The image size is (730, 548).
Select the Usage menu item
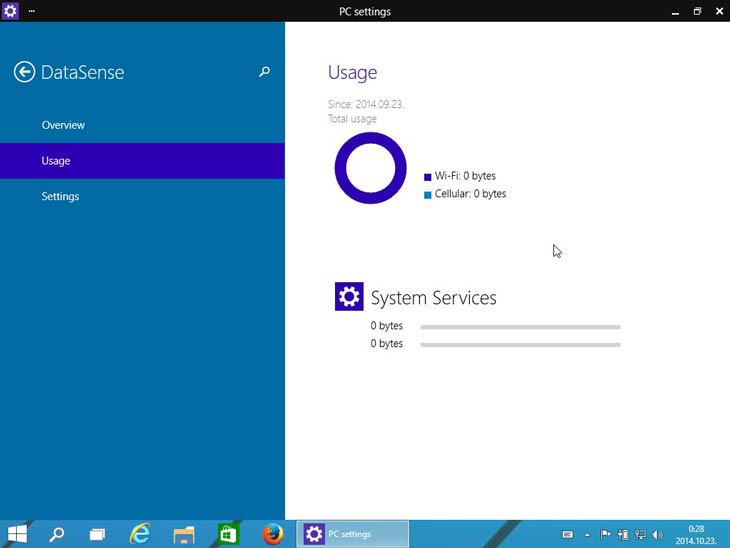[x=56, y=161]
